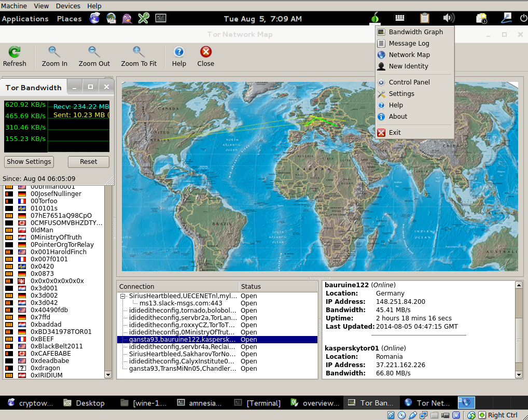This screenshot has height=420, width=528.
Task: Choose Network Map from the Vidalia menu
Action: [x=415, y=55]
